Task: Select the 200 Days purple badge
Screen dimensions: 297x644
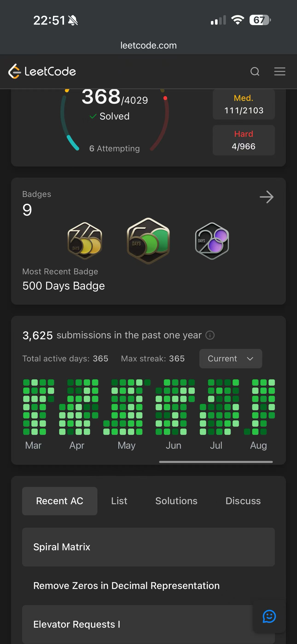Action: tap(212, 241)
